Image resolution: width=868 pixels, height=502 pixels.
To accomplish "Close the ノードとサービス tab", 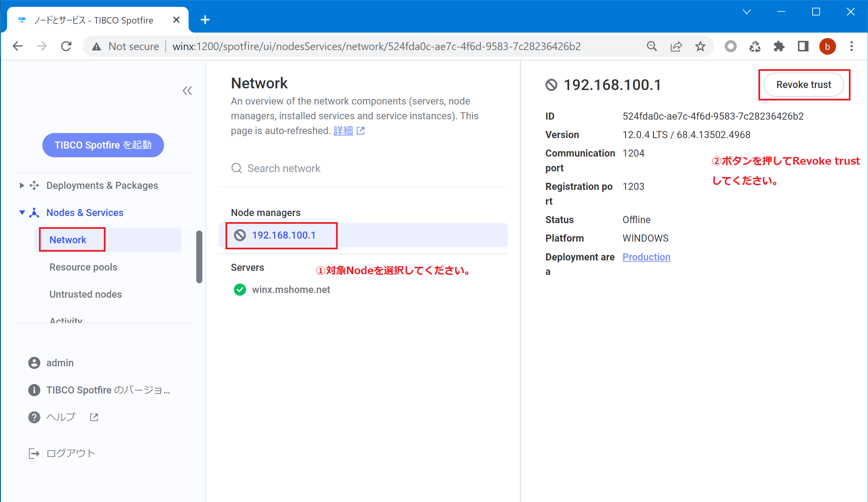I will [176, 19].
